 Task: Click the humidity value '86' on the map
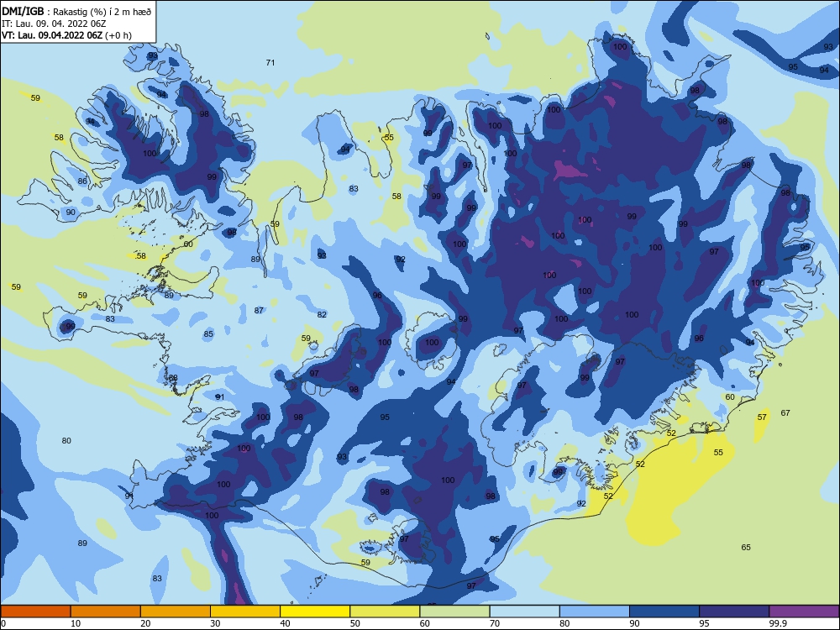click(x=82, y=181)
